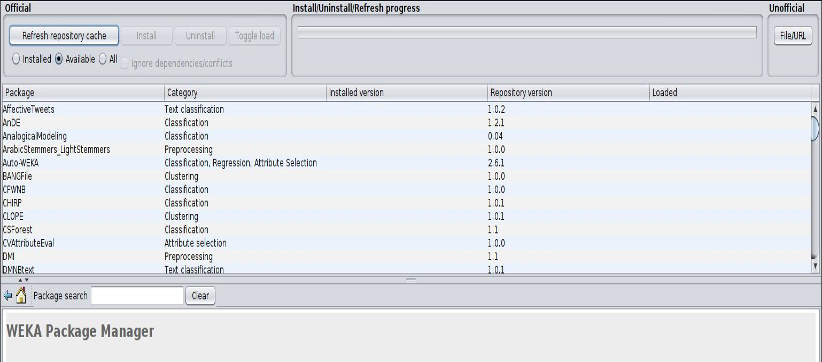Select the Auto-WEKA package row
Screen dimensions: 822x362
point(406,163)
